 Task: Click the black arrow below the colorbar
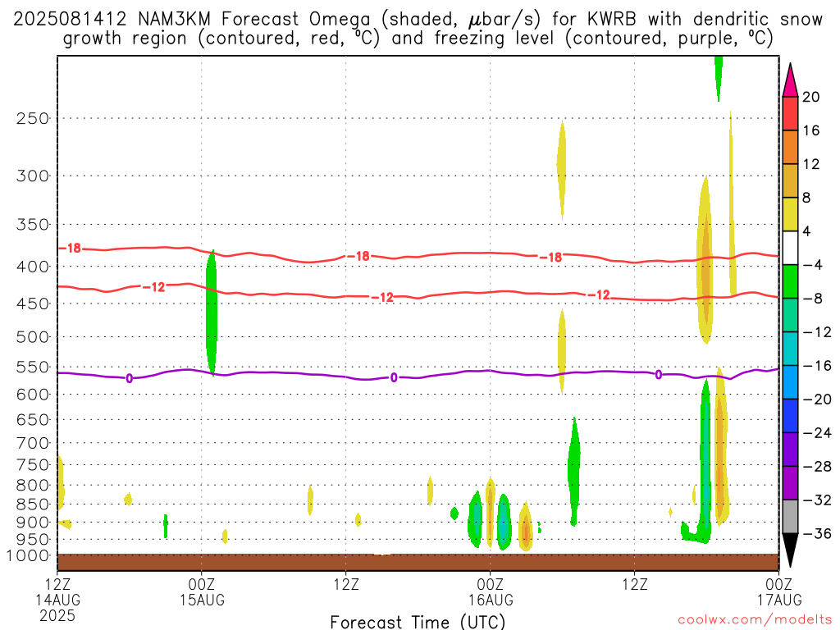coord(790,550)
